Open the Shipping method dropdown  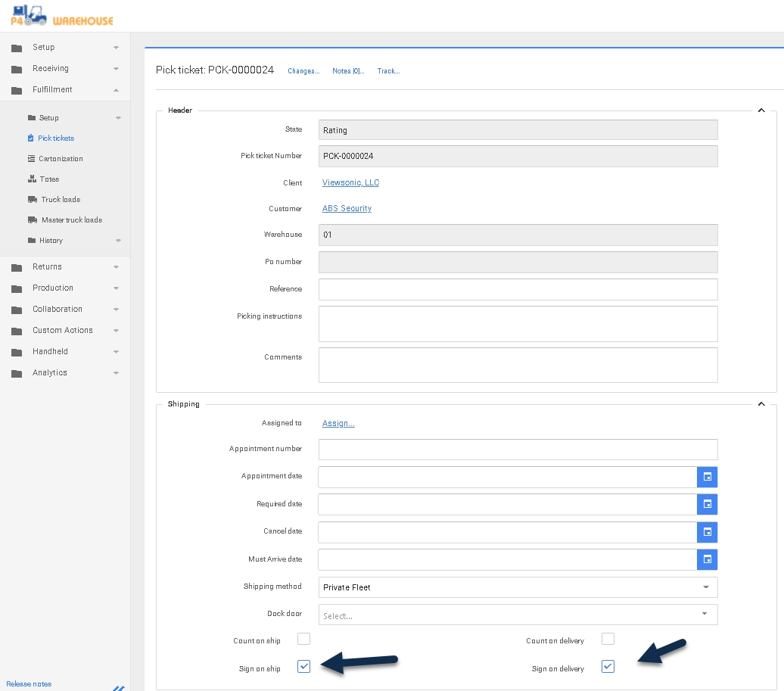point(518,587)
